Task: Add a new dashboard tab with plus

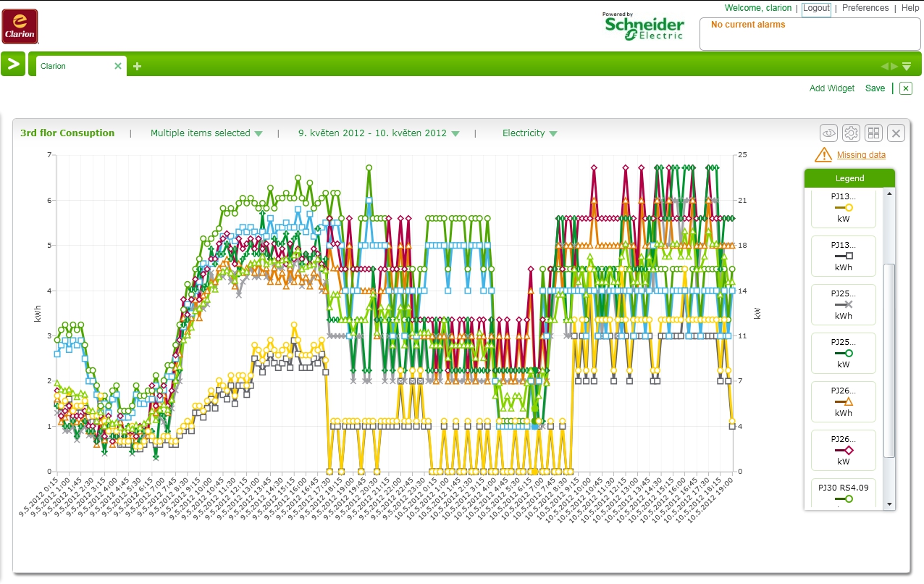Action: click(x=137, y=67)
